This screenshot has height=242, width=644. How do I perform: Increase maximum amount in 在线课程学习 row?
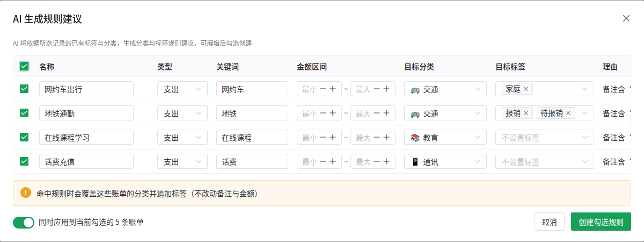386,137
